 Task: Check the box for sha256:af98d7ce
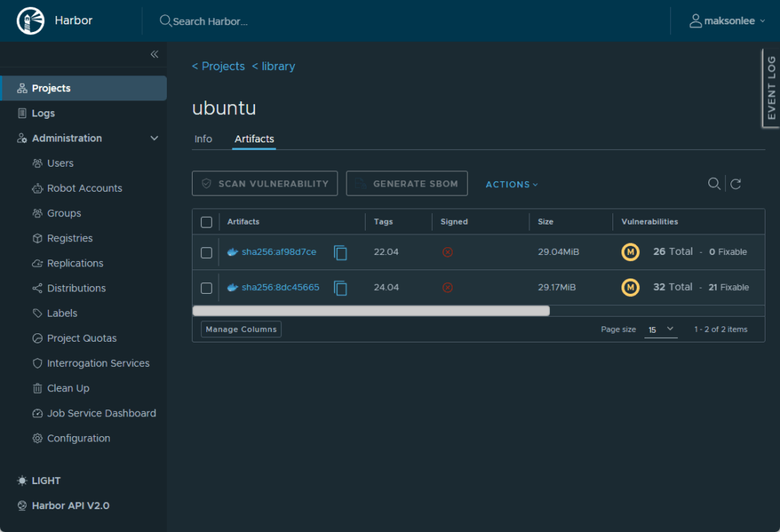click(206, 253)
